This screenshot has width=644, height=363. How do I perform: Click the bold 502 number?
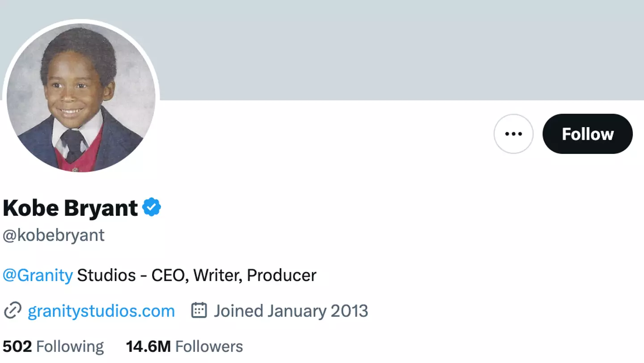pyautogui.click(x=17, y=346)
